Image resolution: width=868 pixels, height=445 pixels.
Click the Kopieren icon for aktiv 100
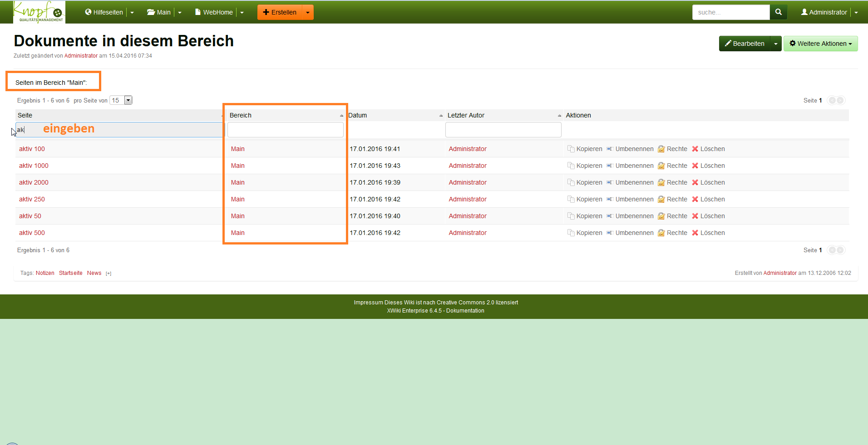tap(571, 149)
